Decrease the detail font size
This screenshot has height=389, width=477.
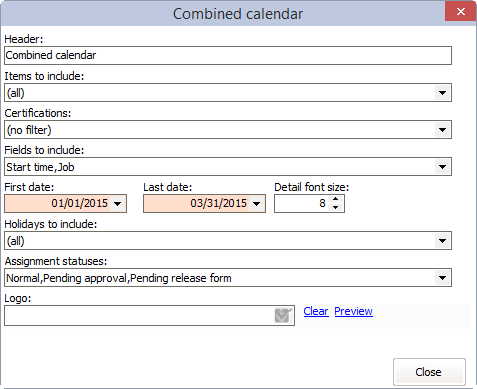click(336, 207)
